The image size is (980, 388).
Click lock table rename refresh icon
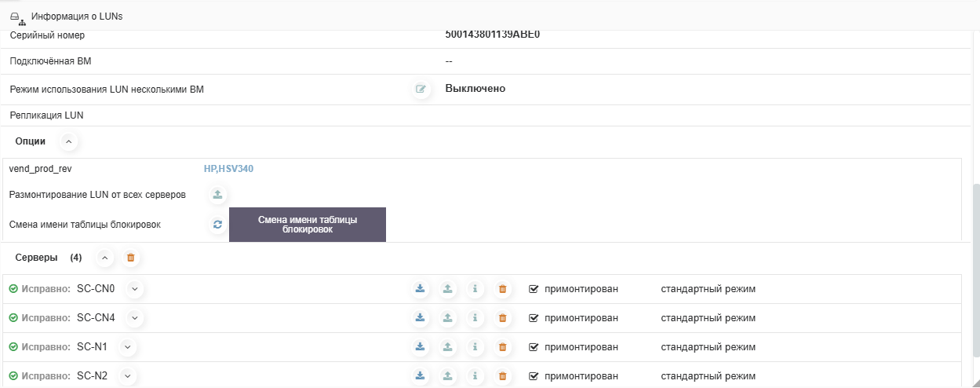coord(218,225)
